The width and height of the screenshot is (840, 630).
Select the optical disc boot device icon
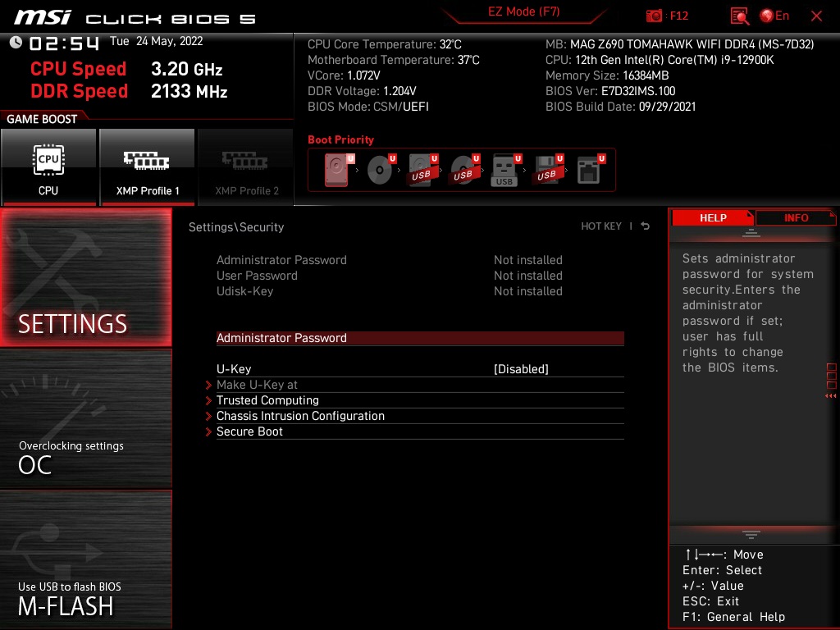tap(381, 170)
